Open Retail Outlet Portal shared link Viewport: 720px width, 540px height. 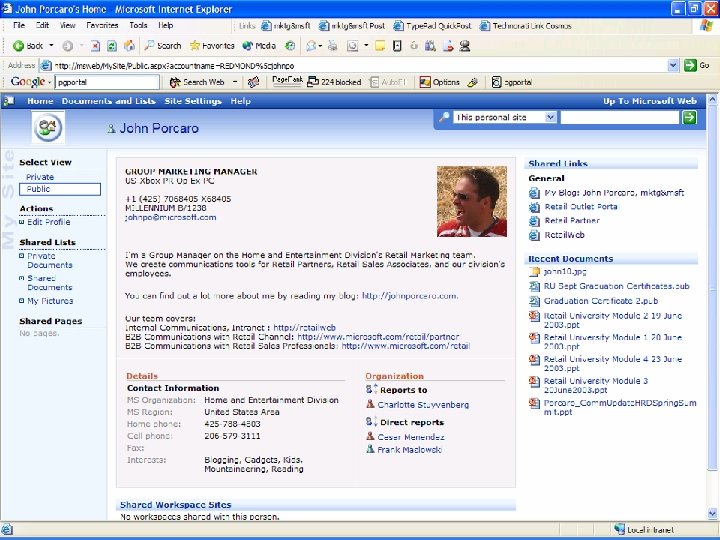tap(581, 207)
